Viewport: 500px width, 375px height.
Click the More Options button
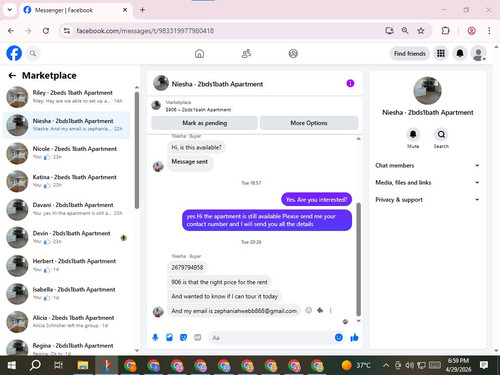click(x=309, y=123)
